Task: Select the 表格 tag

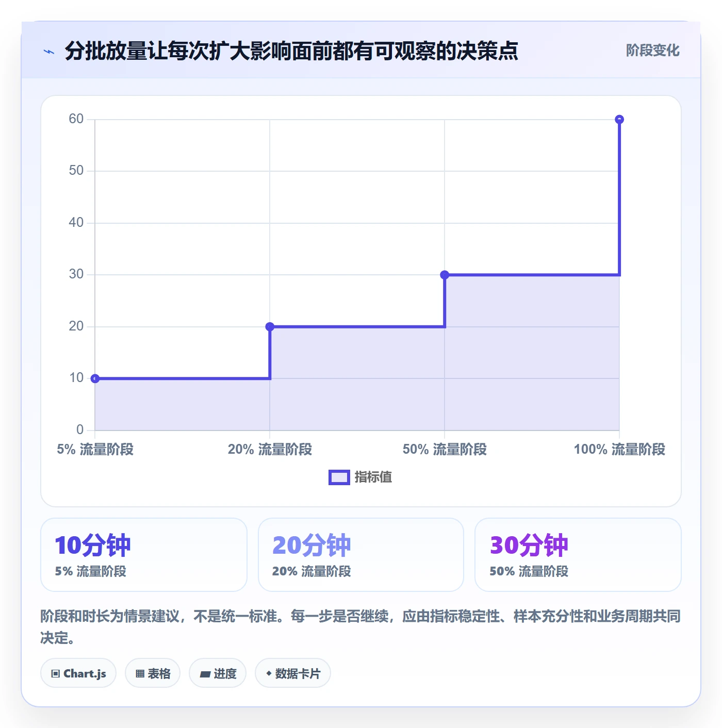Action: (x=153, y=673)
